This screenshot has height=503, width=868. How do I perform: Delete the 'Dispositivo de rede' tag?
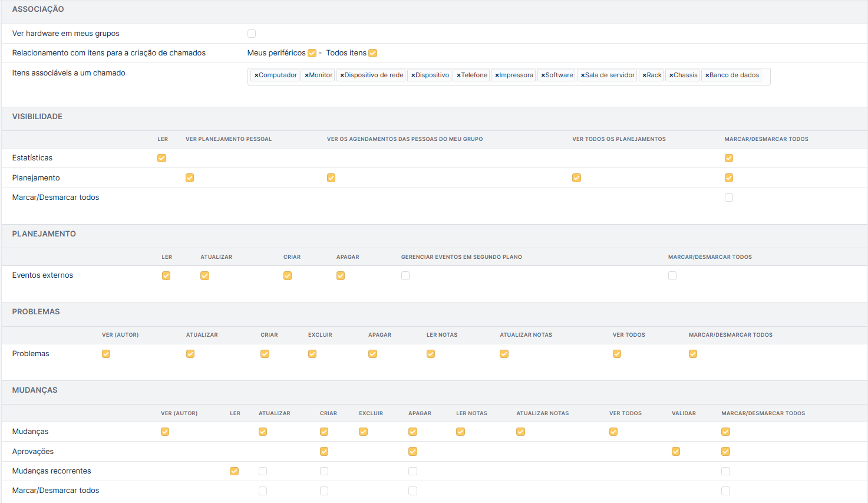(x=342, y=75)
